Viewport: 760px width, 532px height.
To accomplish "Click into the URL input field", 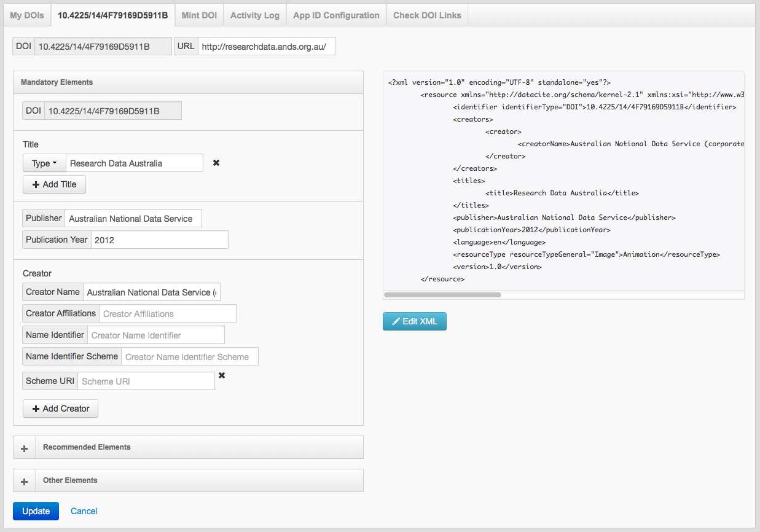I will coord(266,46).
